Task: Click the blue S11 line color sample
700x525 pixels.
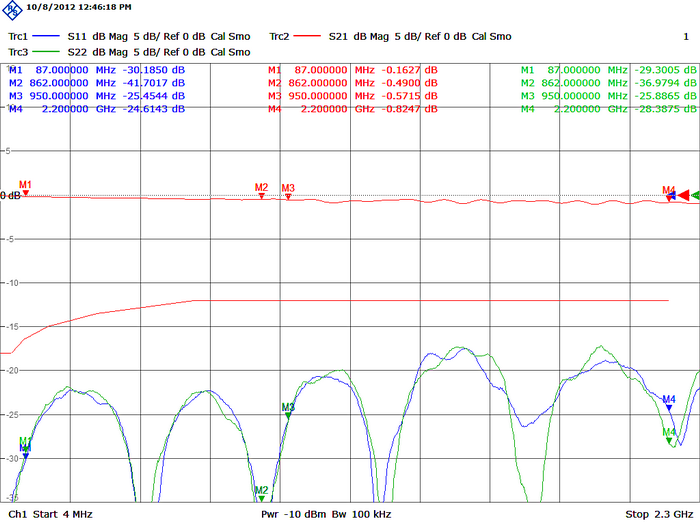Action: (47, 37)
